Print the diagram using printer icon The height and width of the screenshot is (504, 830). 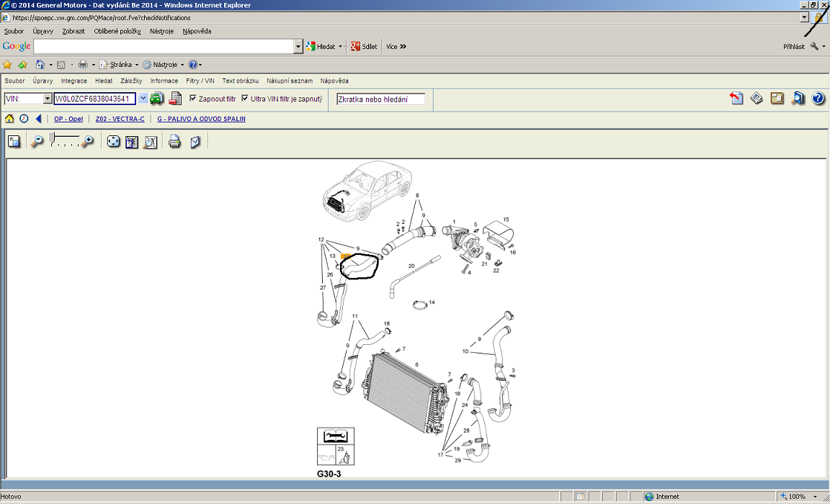(x=174, y=142)
